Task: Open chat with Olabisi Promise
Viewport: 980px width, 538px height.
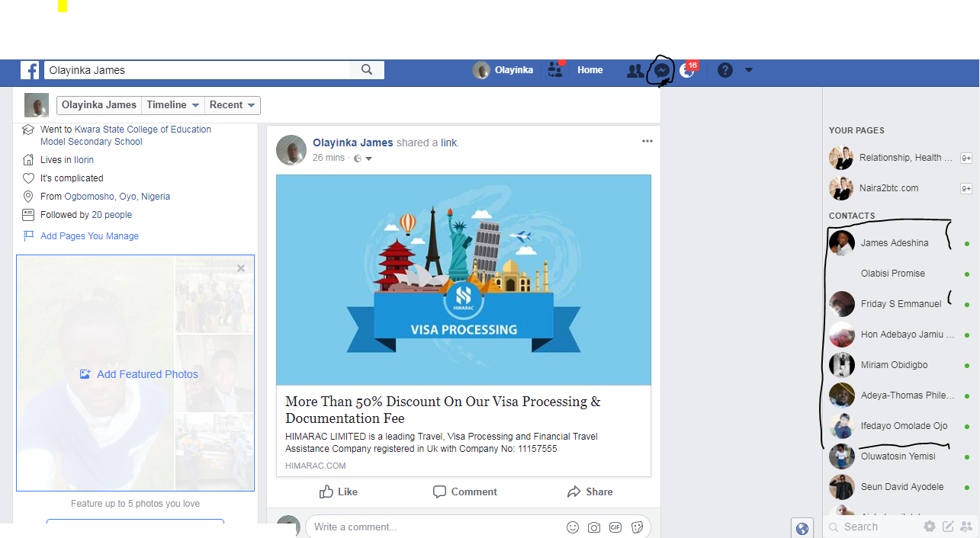Action: pos(900,274)
